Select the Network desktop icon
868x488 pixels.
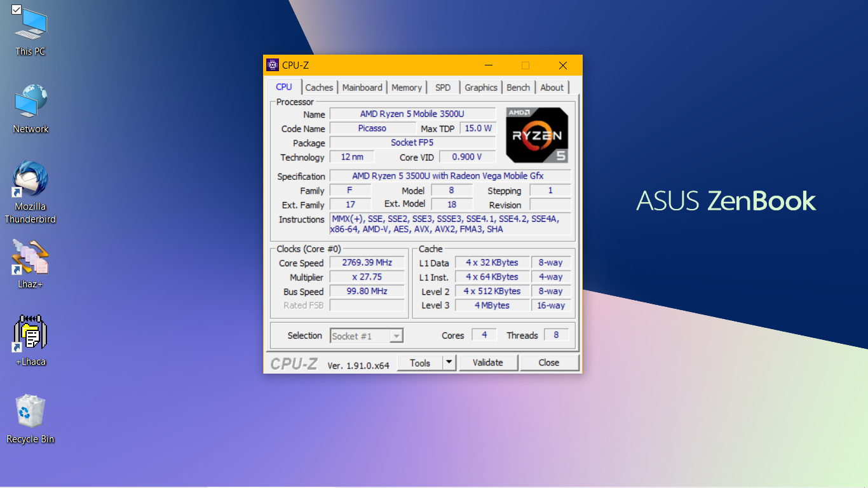(31, 109)
